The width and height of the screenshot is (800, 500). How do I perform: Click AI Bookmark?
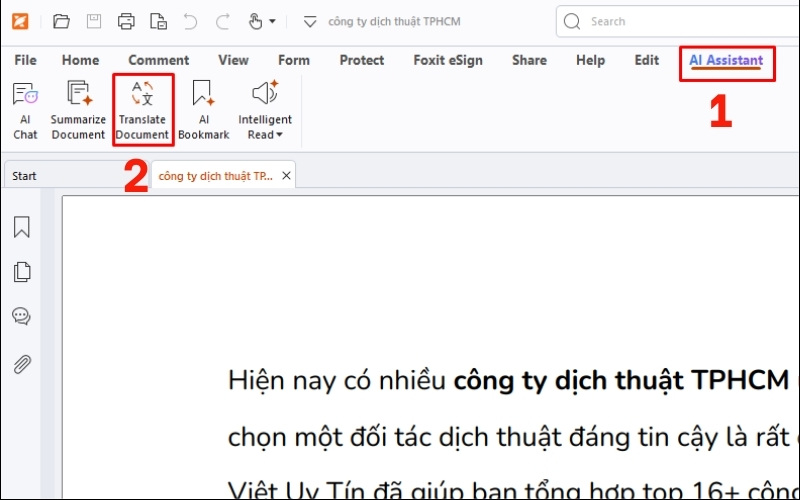[x=204, y=110]
